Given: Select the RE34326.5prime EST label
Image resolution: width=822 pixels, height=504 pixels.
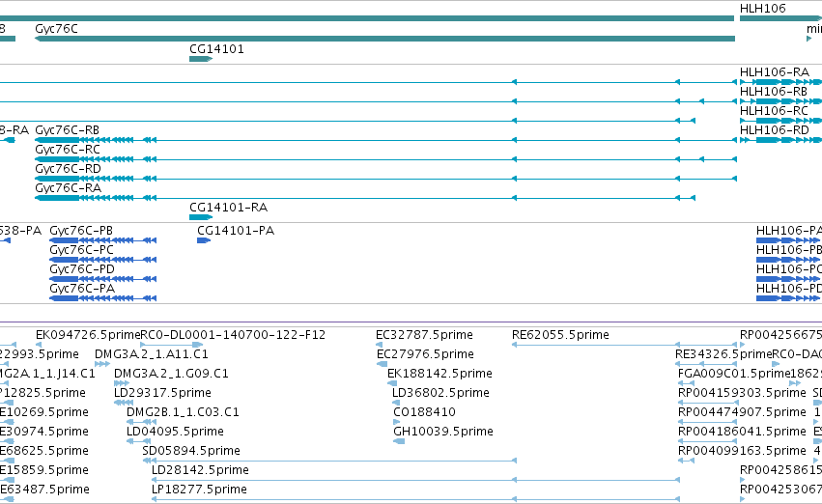Looking at the screenshot, I should [723, 354].
